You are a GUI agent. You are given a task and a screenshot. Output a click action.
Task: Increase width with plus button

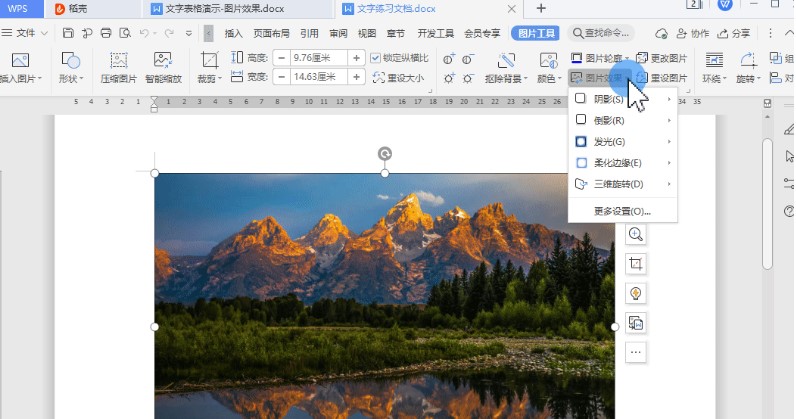coord(356,77)
